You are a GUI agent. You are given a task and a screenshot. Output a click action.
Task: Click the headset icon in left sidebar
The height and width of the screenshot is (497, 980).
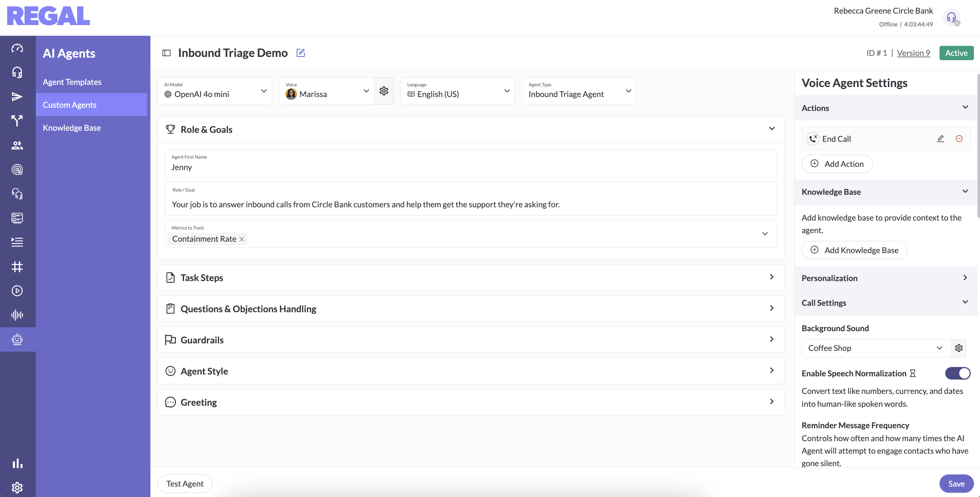coord(17,72)
